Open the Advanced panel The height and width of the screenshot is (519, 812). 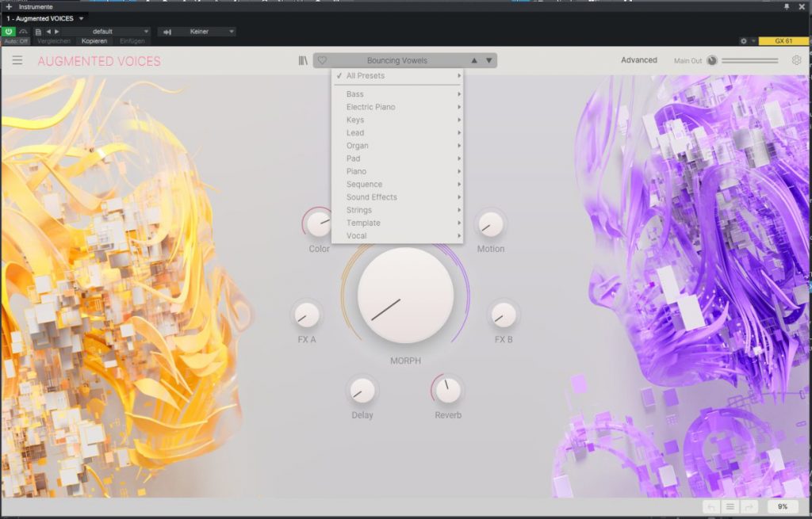[x=638, y=60]
